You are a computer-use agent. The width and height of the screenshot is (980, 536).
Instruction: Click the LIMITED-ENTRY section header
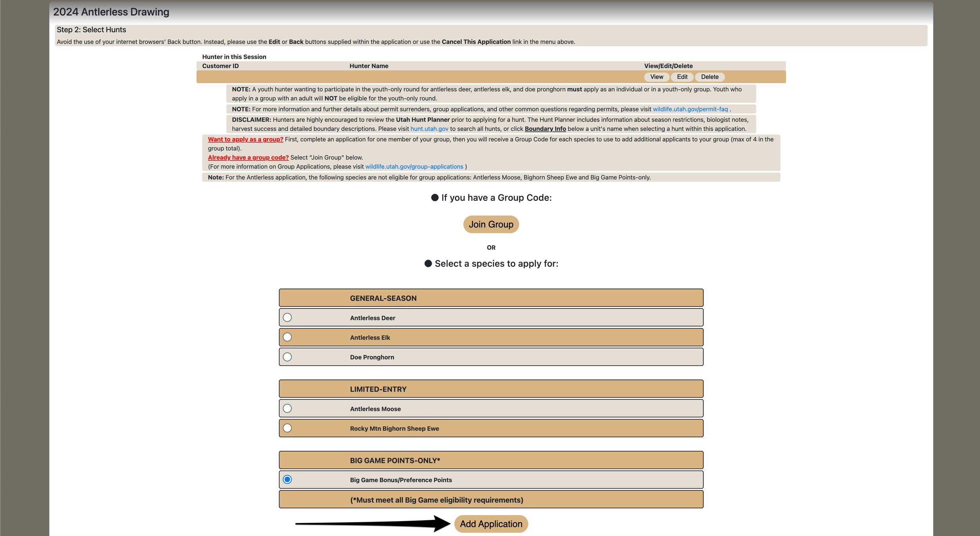pyautogui.click(x=378, y=389)
